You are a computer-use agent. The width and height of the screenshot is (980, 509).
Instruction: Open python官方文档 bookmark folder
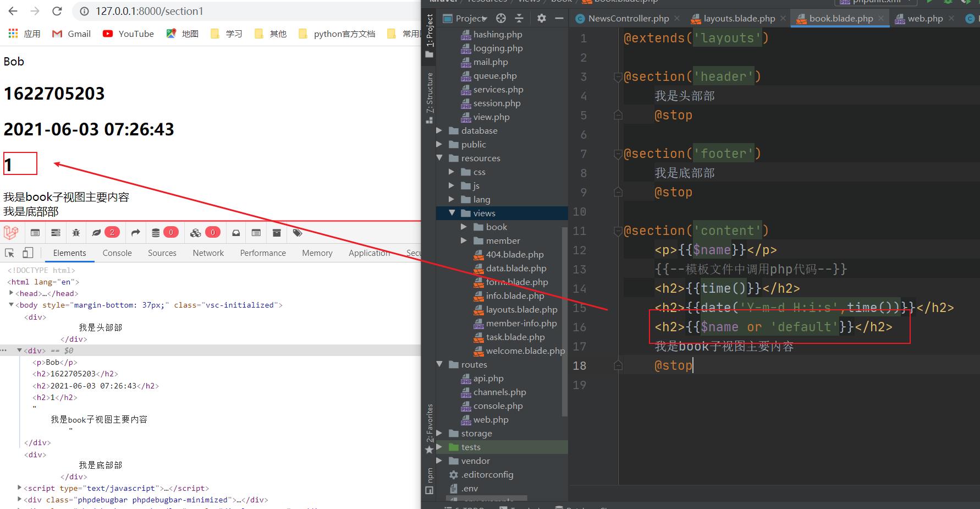[x=337, y=34]
